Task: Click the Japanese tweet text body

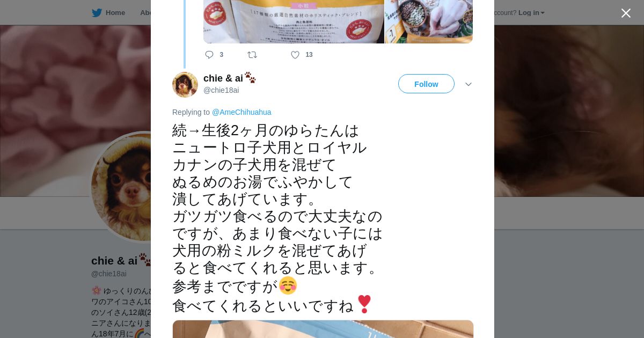Action: pyautogui.click(x=277, y=218)
